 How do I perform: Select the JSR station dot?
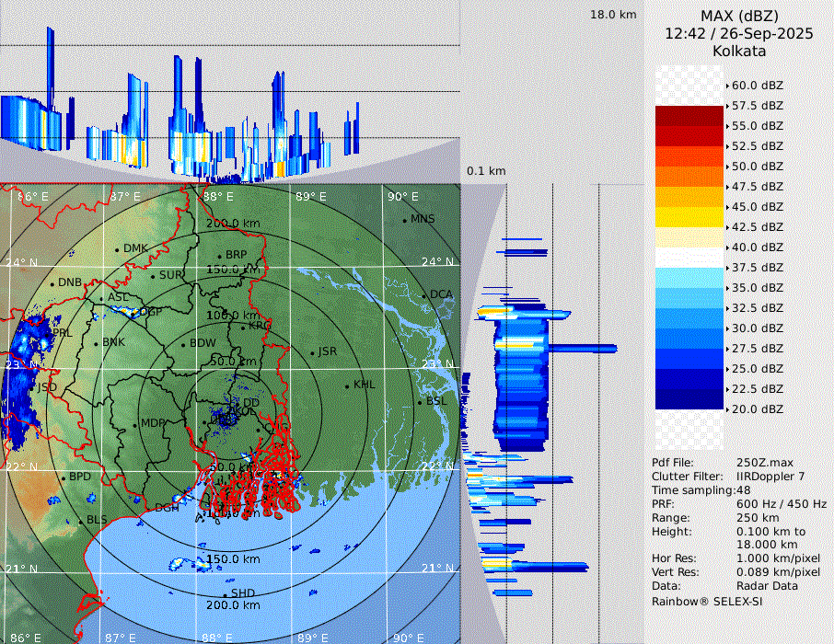point(311,352)
